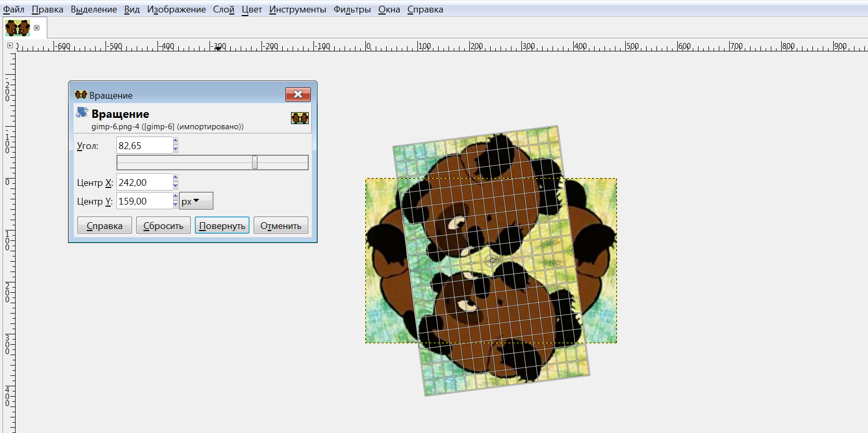The width and height of the screenshot is (868, 433).
Task: Open the px units dropdown
Action: click(196, 201)
